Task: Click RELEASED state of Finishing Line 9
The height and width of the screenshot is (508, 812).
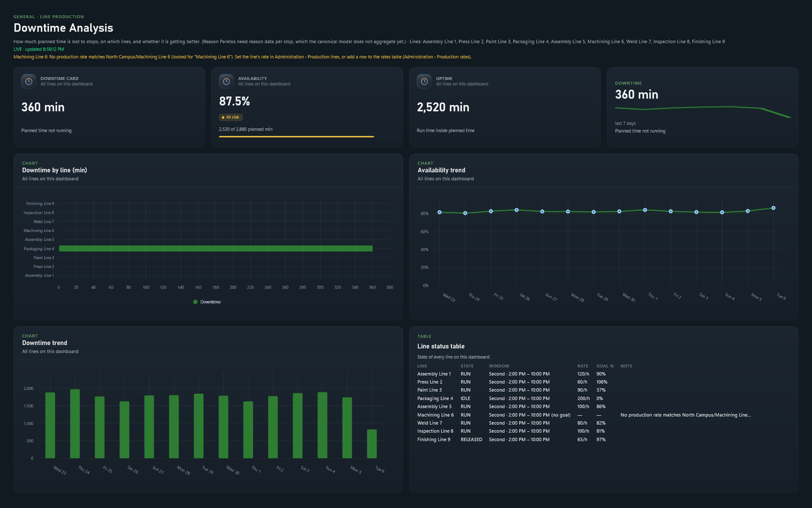Action: click(x=471, y=439)
